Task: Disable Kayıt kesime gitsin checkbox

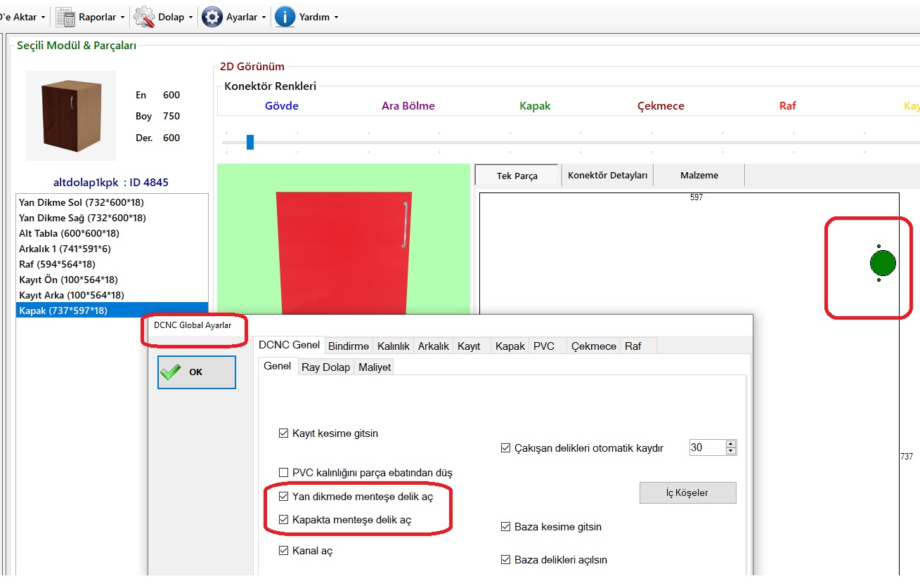Action: pos(283,433)
